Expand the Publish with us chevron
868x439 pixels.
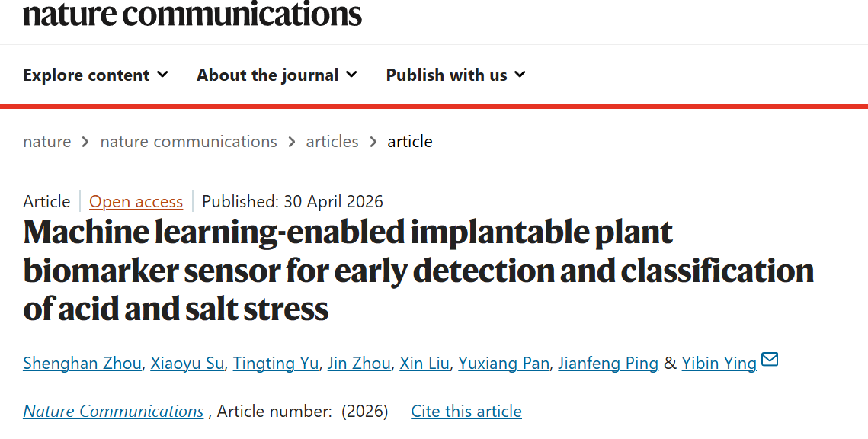pyautogui.click(x=520, y=74)
